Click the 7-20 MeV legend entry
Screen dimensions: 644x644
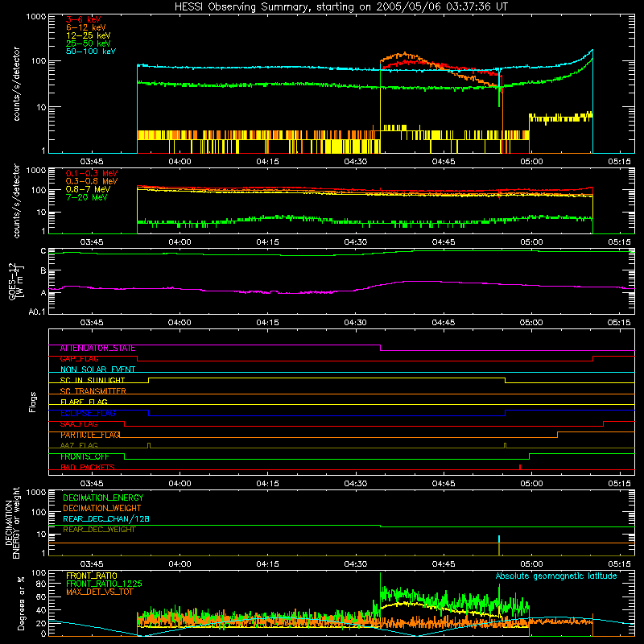[87, 197]
